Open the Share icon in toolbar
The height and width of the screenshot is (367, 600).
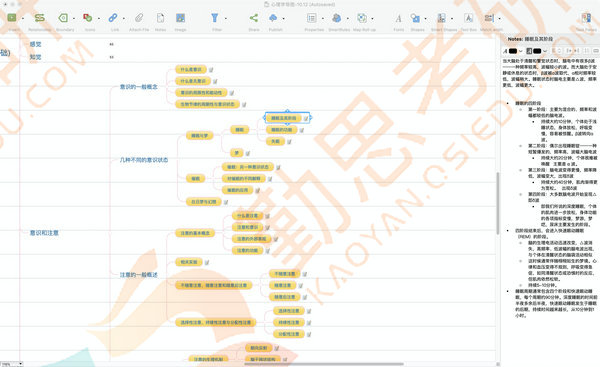pyautogui.click(x=254, y=18)
